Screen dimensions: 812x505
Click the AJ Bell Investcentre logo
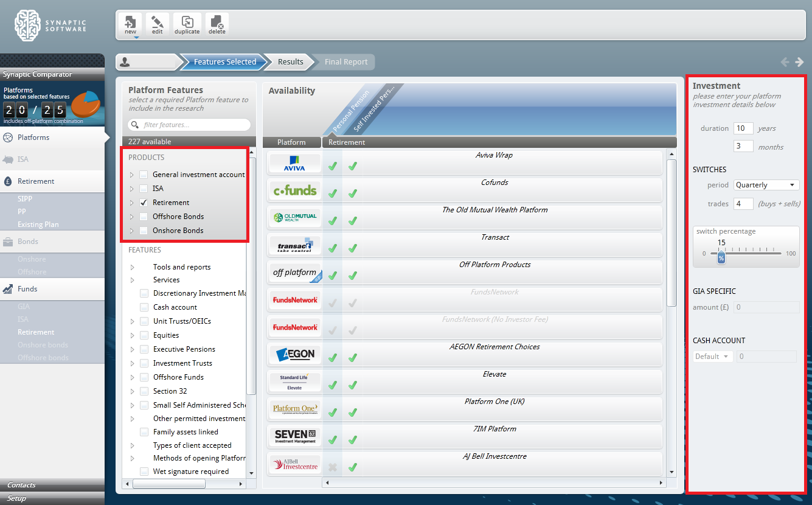[x=295, y=464]
